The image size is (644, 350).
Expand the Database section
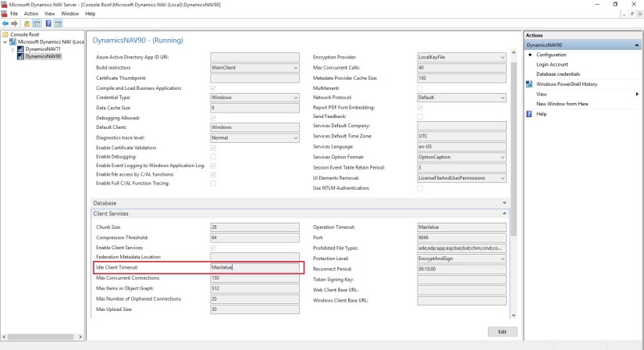pos(505,202)
